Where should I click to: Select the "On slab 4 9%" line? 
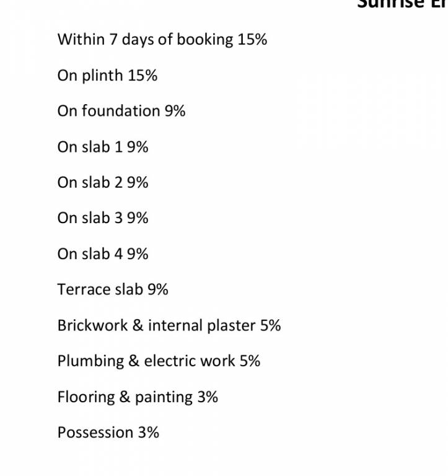tap(103, 254)
